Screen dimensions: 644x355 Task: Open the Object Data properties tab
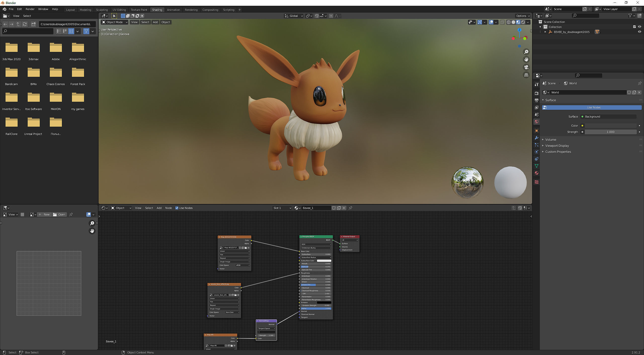537,166
